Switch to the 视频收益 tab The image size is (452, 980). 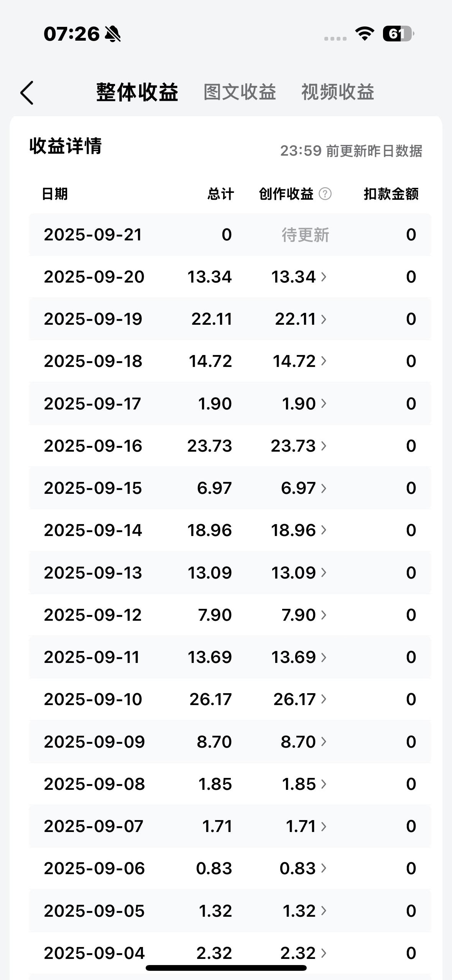click(337, 92)
